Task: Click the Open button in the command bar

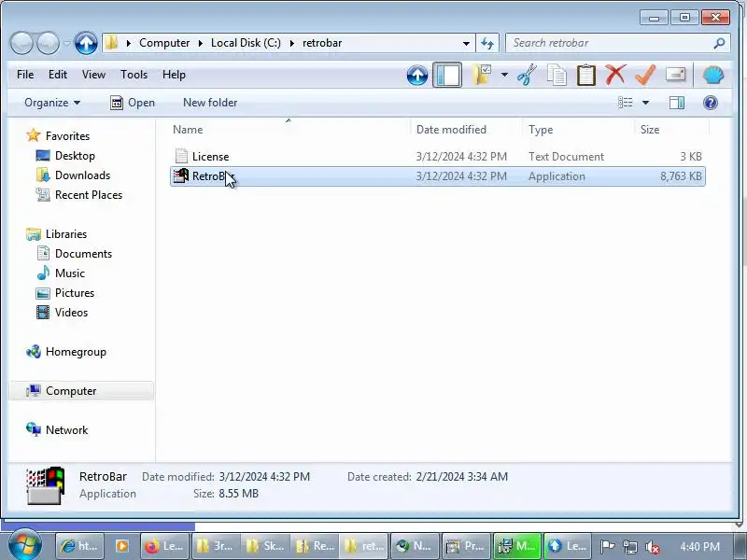Action: click(133, 103)
